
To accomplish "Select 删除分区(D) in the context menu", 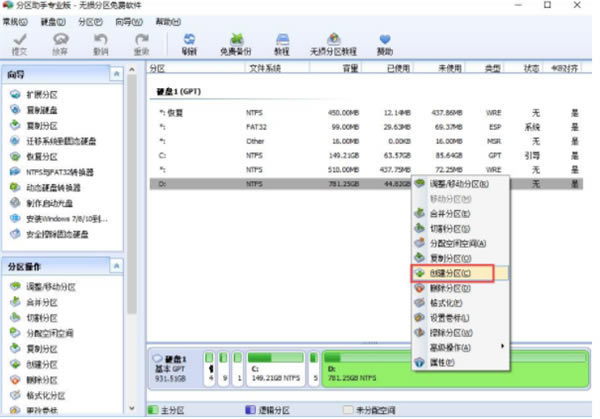I will click(x=460, y=288).
